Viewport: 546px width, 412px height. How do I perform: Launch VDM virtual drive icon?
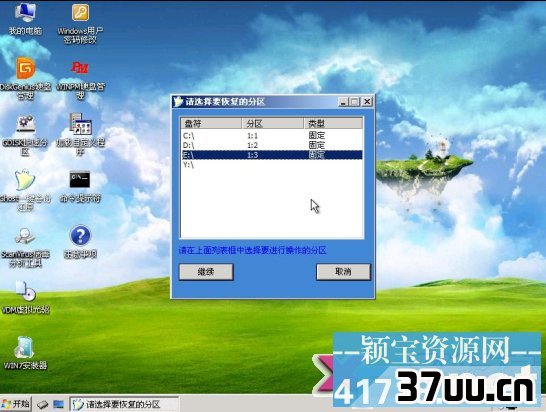[25, 298]
